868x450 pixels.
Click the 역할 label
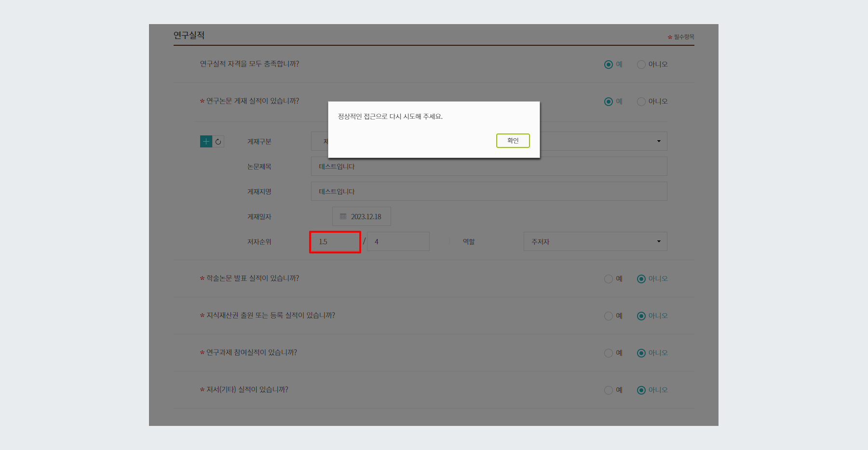[x=469, y=242]
